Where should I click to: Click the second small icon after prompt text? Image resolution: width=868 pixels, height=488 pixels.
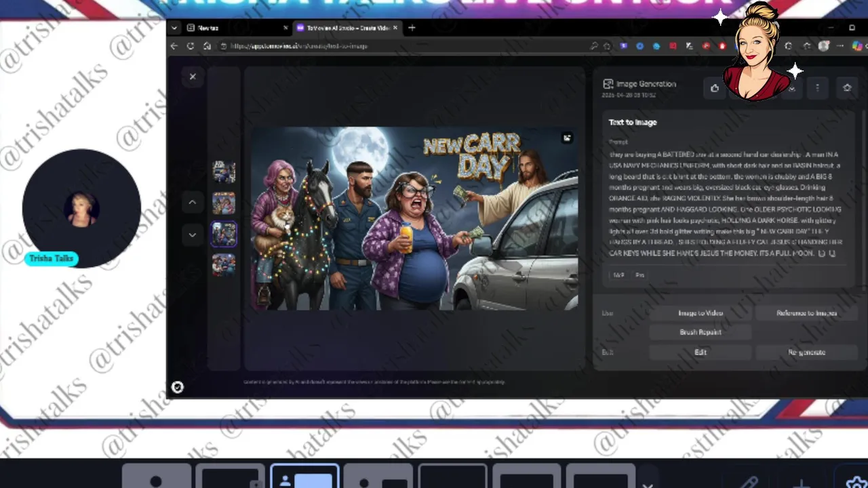pos(833,253)
